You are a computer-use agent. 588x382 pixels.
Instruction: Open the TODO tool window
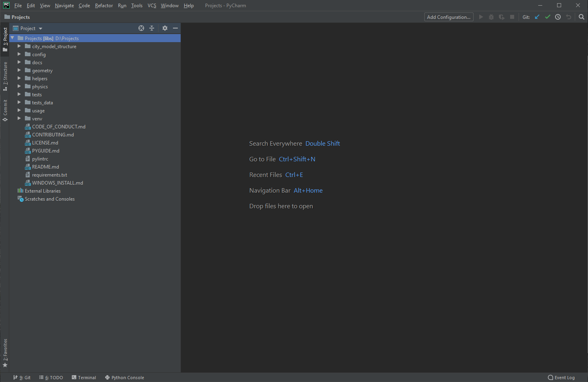(51, 378)
